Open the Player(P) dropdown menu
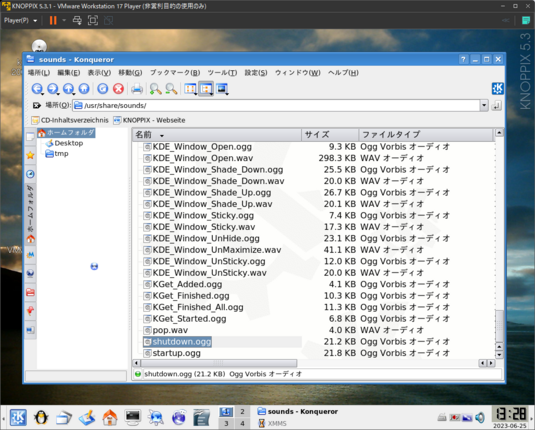 pyautogui.click(x=20, y=20)
